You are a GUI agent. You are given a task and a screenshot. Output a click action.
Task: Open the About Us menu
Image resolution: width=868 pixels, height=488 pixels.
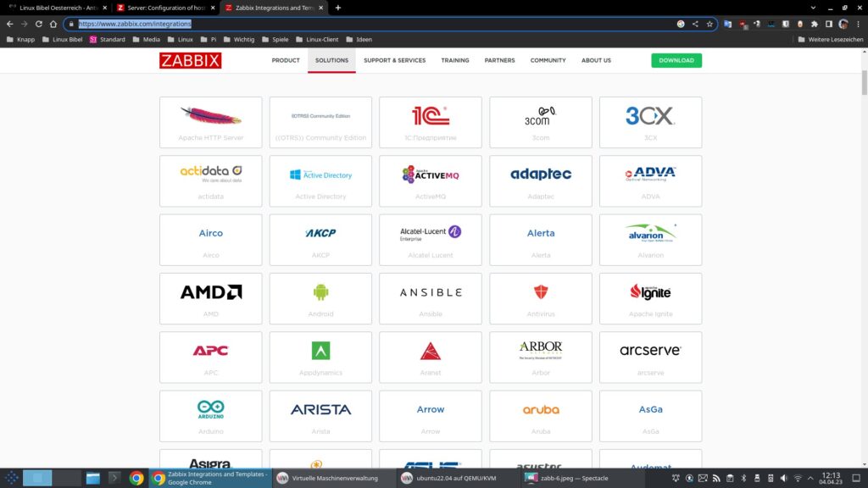click(596, 60)
